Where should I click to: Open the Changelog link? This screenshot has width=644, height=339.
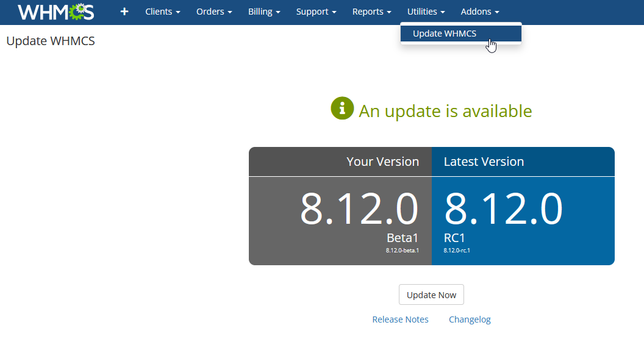470,319
